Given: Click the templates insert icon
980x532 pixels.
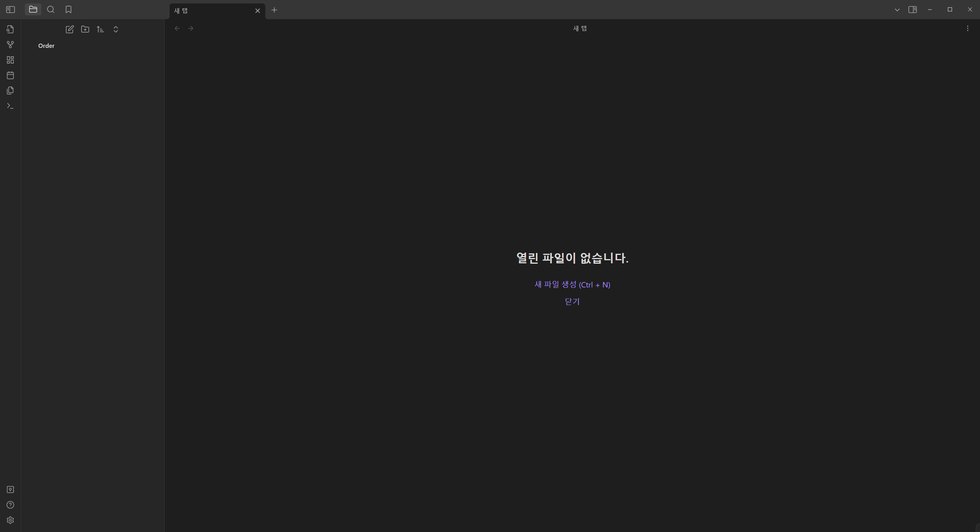Looking at the screenshot, I should coord(10,91).
